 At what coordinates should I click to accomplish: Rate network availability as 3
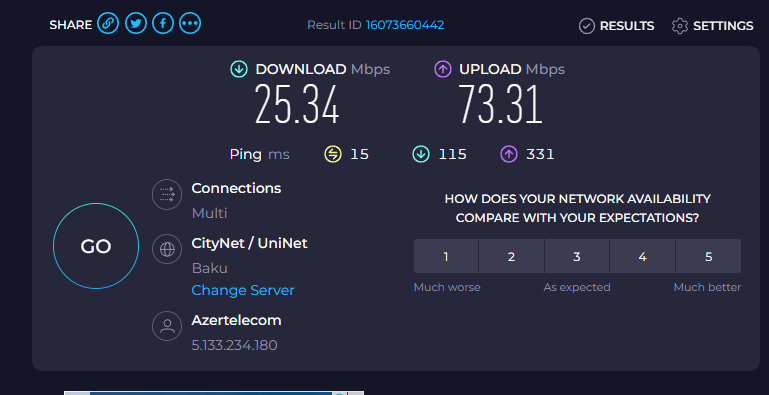point(577,256)
